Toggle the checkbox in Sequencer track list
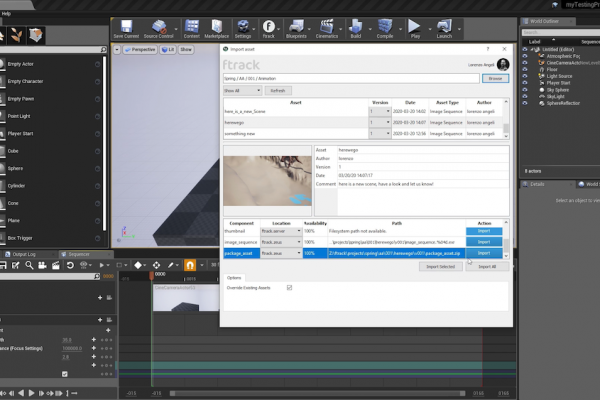The height and width of the screenshot is (400, 600). 65,374
